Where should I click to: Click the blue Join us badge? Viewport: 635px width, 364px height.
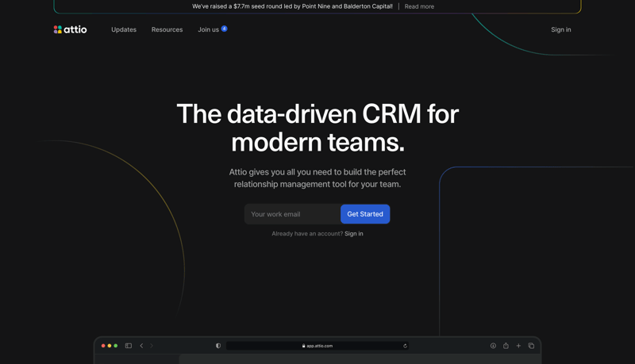coord(224,29)
